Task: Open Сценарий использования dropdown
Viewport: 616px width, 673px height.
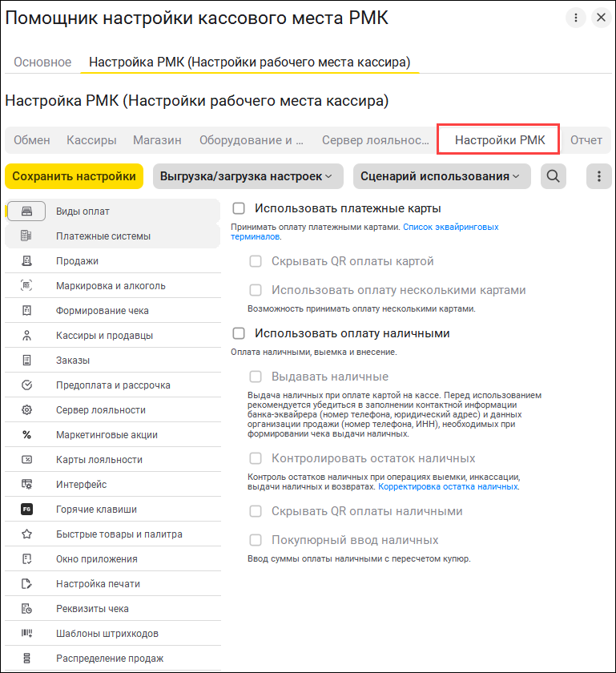Action: [x=441, y=176]
